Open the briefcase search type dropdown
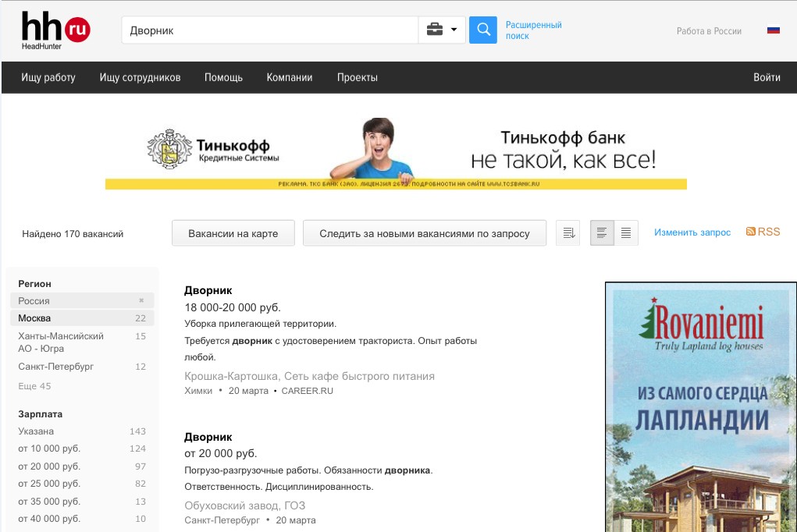Viewport: 797px width, 532px height. [442, 30]
